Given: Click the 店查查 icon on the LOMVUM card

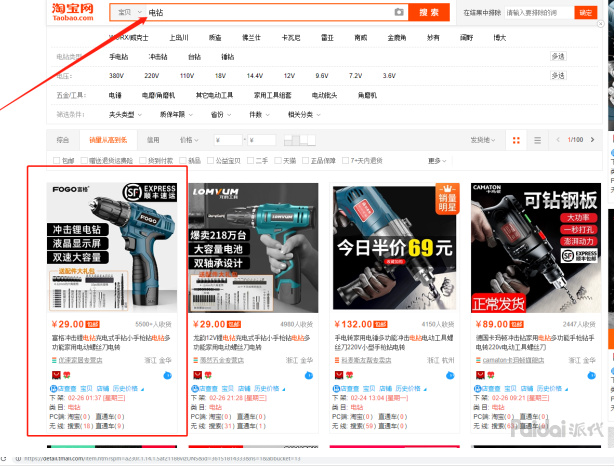Looking at the screenshot, I should click(x=195, y=388).
